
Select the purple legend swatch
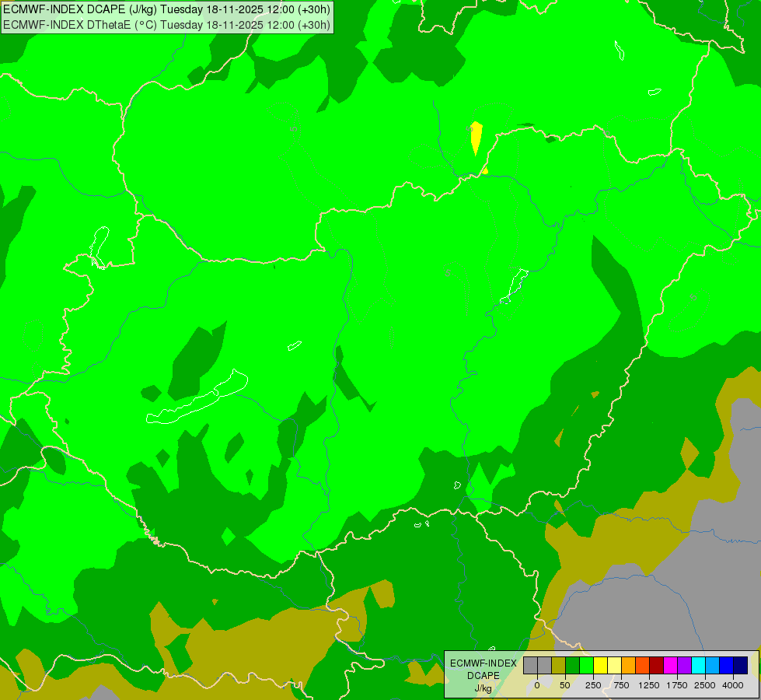coord(684,665)
